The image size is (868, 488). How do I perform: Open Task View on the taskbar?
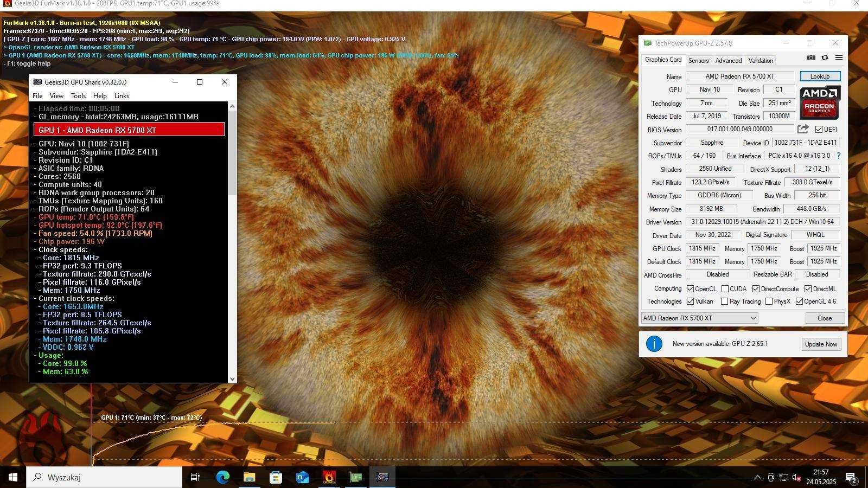pos(195,477)
